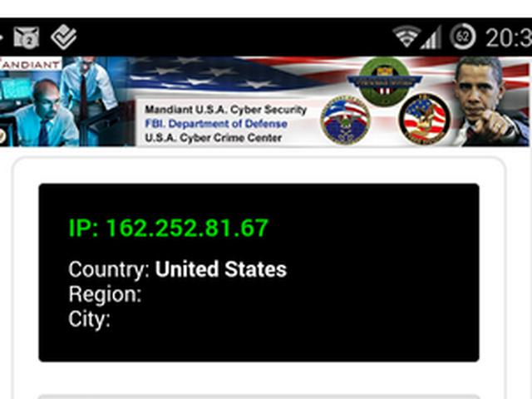Screen dimensions: 532x399
Task: Click the analysts at computers photo
Action: [x=65, y=101]
